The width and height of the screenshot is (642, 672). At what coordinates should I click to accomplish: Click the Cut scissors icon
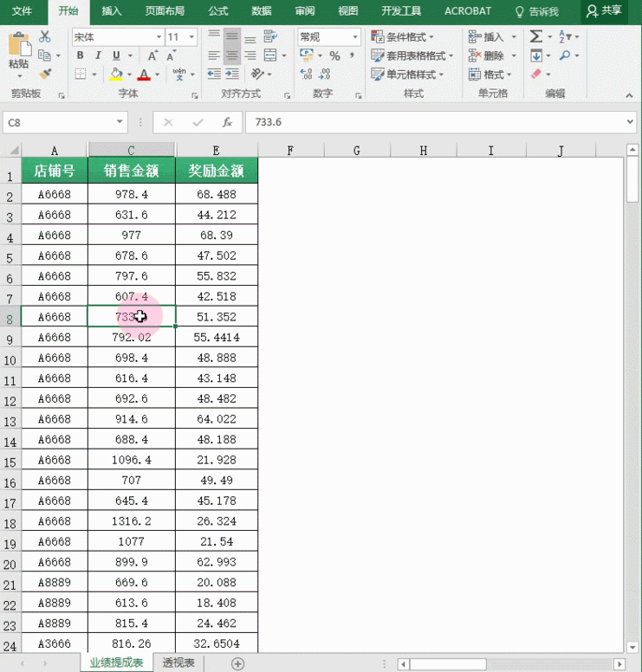tap(45, 37)
